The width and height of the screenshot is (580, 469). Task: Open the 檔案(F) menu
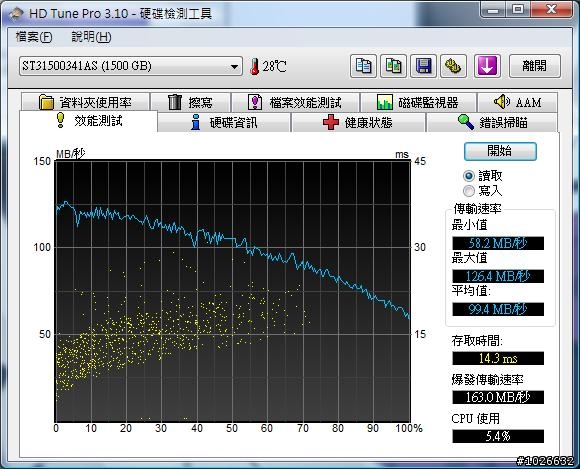pyautogui.click(x=34, y=37)
